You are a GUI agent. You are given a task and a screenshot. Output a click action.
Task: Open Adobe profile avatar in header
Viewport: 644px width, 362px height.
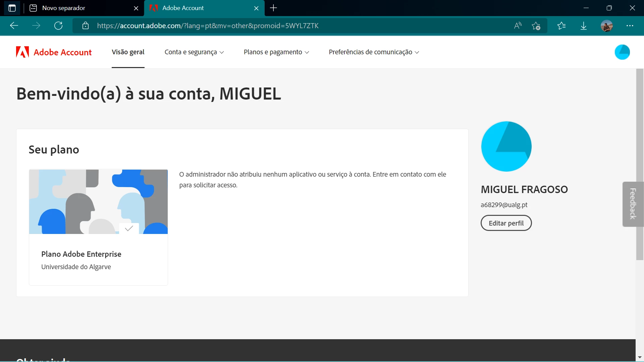pos(622,52)
